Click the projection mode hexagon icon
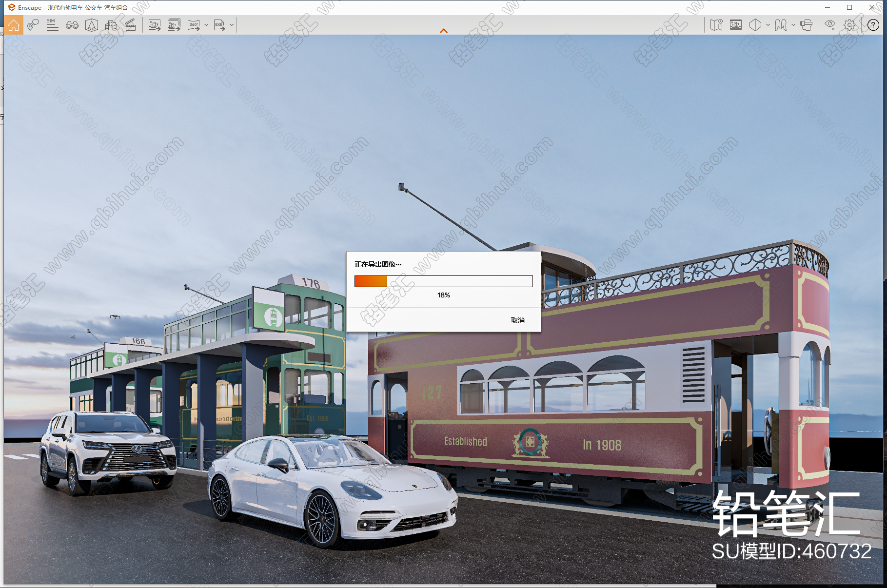This screenshot has height=588, width=887. 755,25
